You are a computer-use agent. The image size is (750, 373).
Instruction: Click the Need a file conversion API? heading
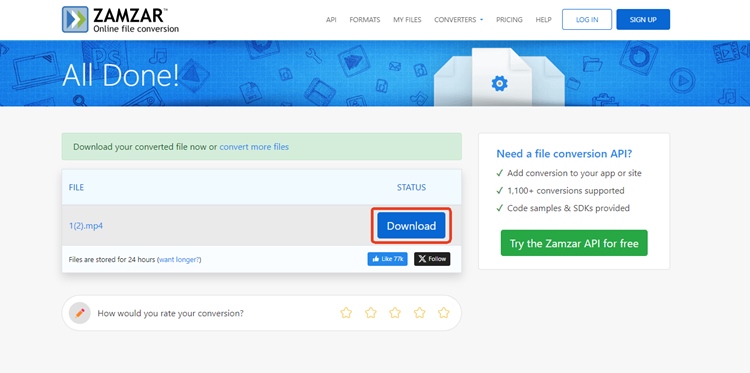564,154
